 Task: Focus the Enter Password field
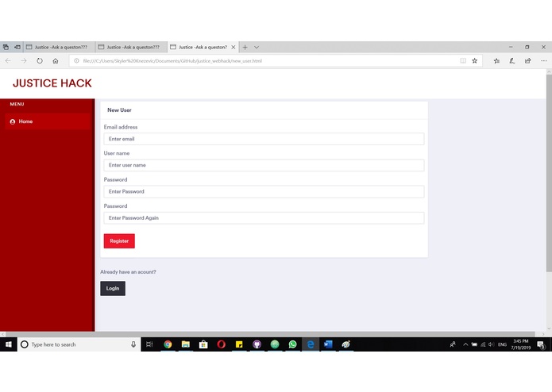click(x=264, y=191)
